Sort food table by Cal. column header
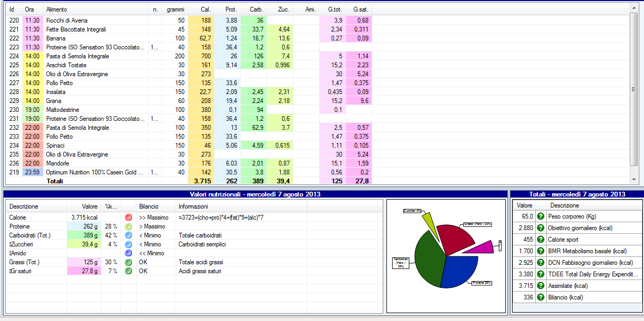644x321 pixels. [x=206, y=9]
